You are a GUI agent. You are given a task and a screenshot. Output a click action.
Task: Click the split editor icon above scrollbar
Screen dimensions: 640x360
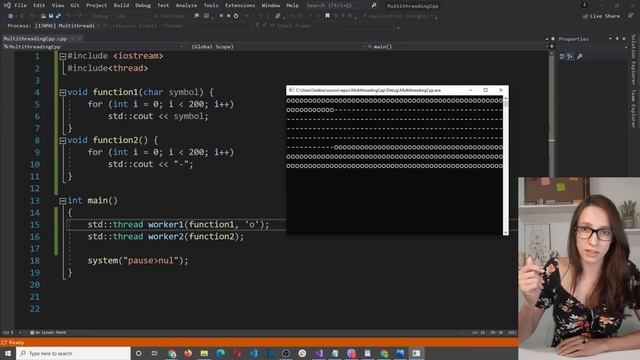tap(551, 46)
